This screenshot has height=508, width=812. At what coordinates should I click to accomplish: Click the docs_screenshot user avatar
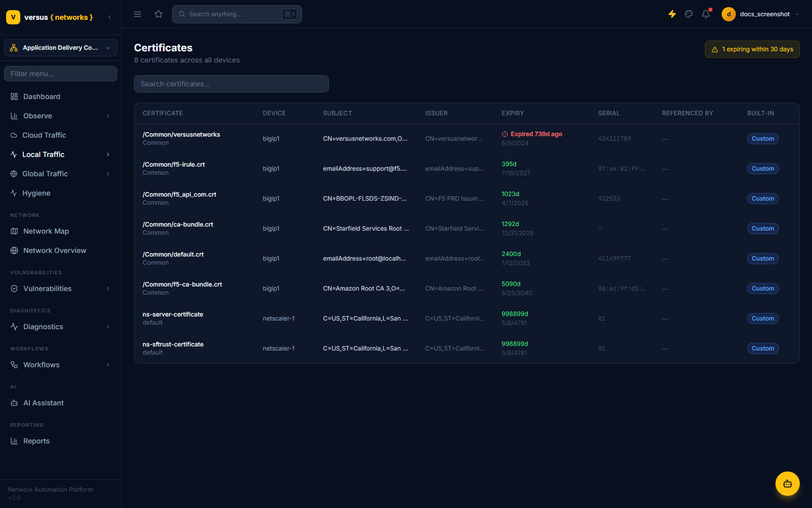[729, 14]
